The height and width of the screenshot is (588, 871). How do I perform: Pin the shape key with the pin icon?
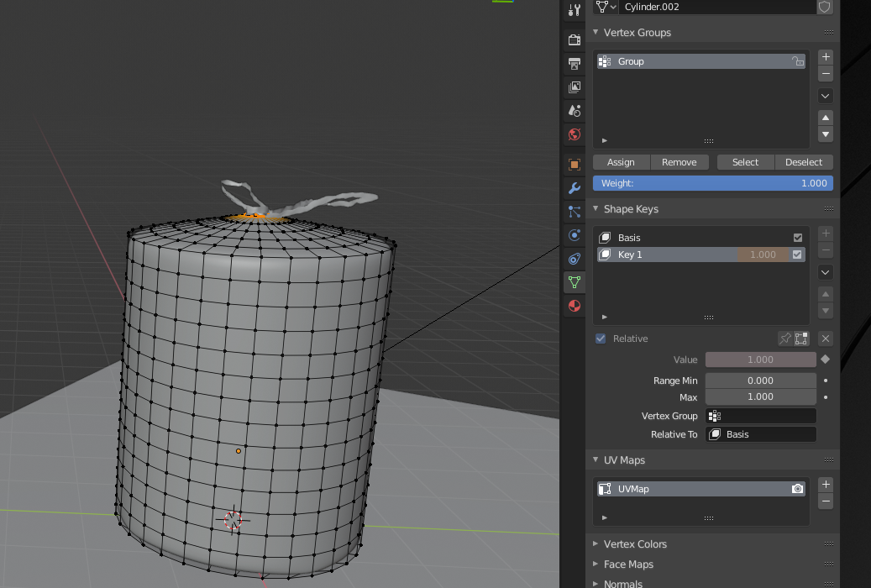pyautogui.click(x=785, y=339)
